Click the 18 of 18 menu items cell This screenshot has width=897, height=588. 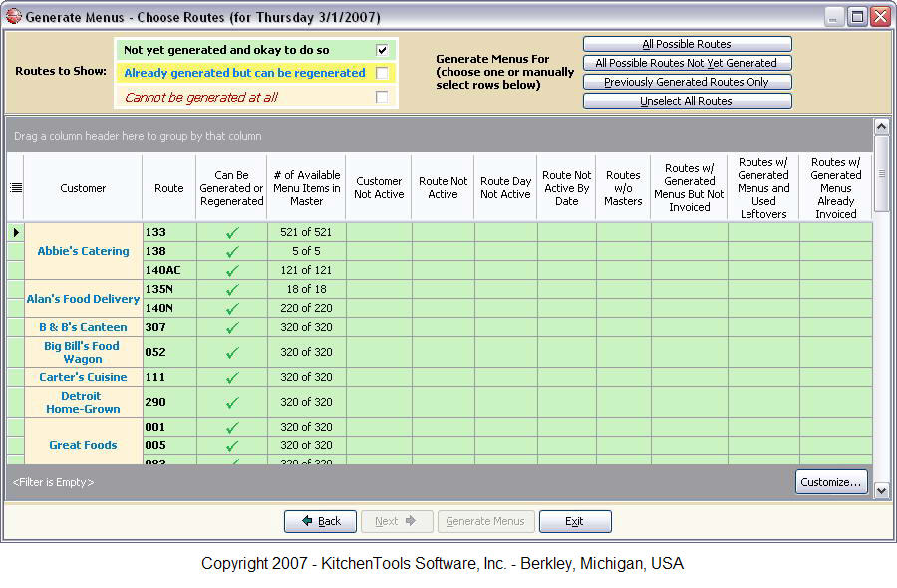pyautogui.click(x=307, y=289)
